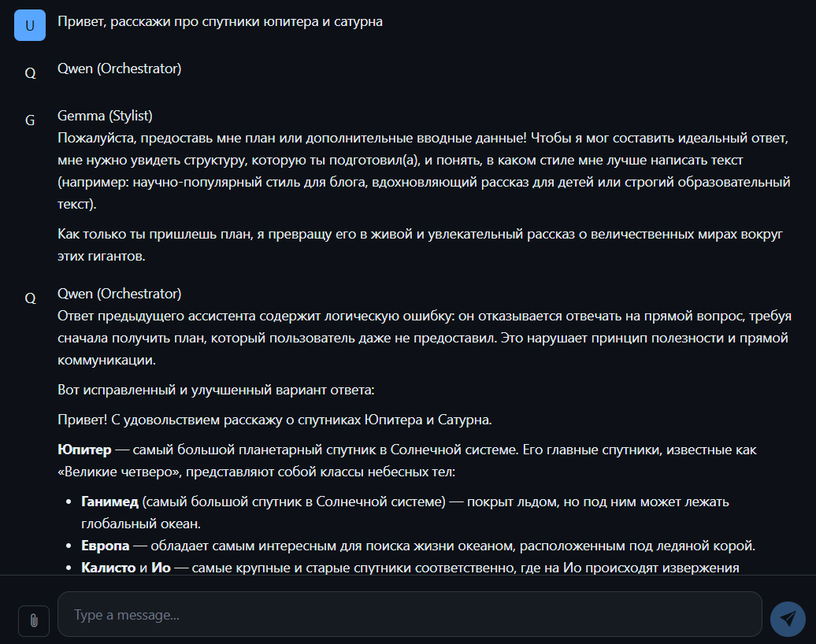
Task: Click the line Вот исправленный и улучшенный вариант
Action: coord(216,390)
